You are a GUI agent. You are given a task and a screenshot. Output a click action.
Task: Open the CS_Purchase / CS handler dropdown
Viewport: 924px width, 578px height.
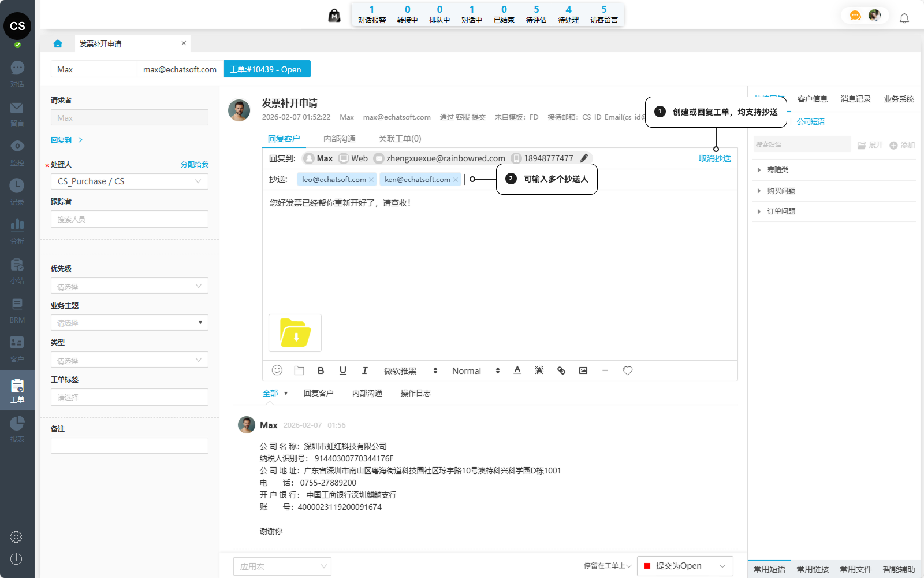(x=129, y=181)
